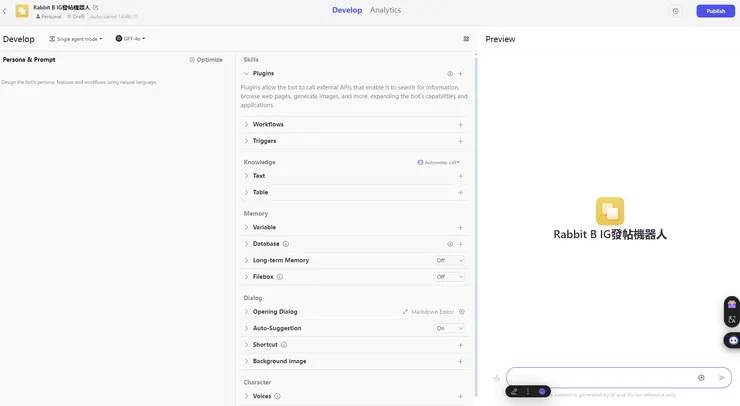Screen dimensions: 740x406
Task: Select the Develop tab
Action: 347,10
